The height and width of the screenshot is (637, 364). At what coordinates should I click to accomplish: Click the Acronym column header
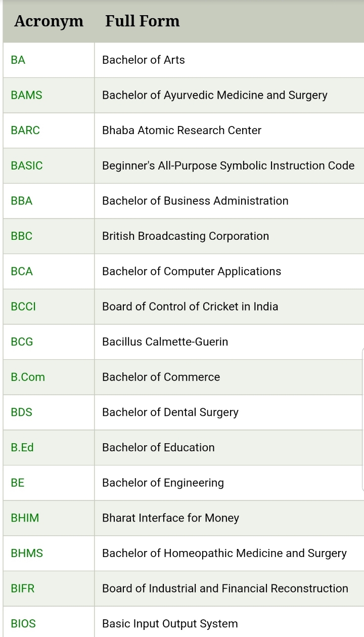tap(49, 21)
